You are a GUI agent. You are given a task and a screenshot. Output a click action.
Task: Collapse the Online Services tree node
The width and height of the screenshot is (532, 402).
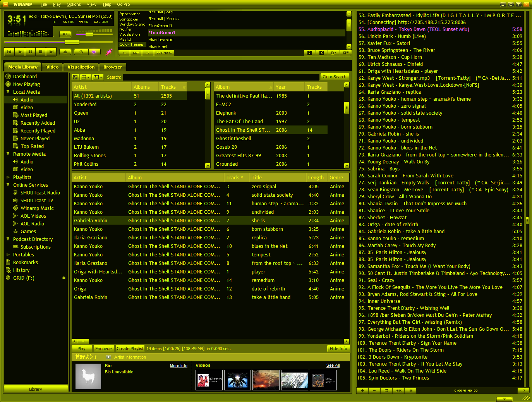tap(8, 185)
